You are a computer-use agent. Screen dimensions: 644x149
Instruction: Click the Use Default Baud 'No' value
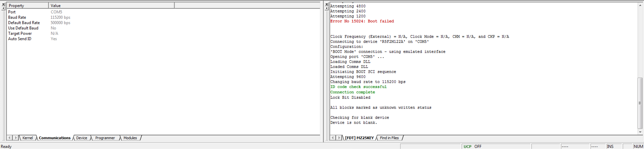click(x=53, y=28)
